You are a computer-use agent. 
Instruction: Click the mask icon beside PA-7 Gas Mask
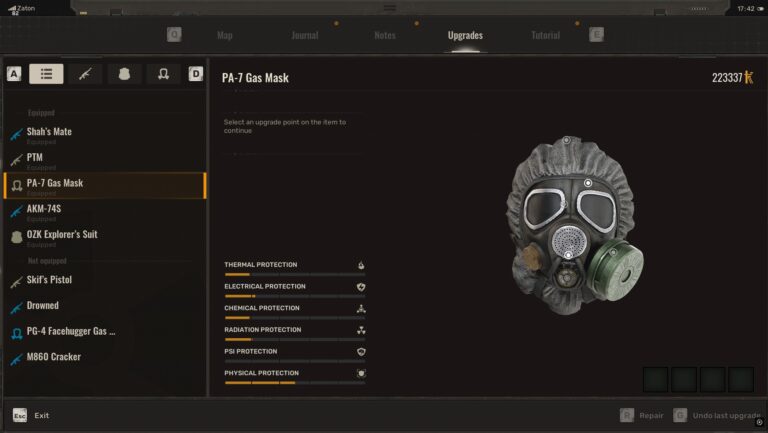coord(17,186)
